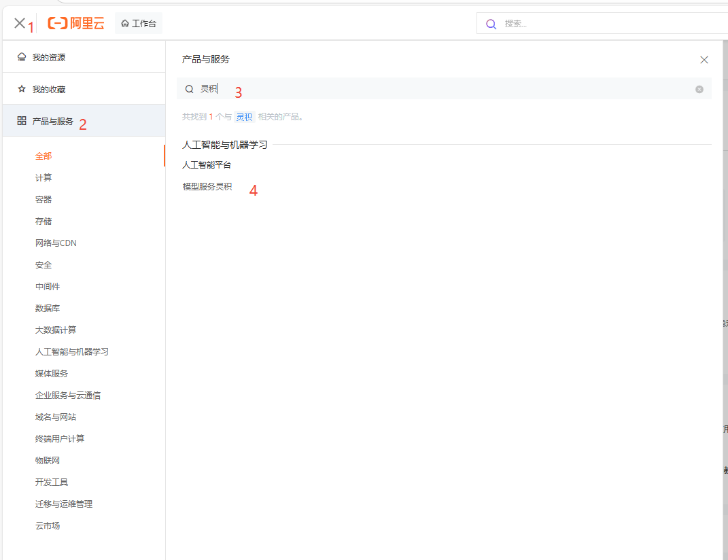Click the purple search magnifier icon

pyautogui.click(x=491, y=24)
